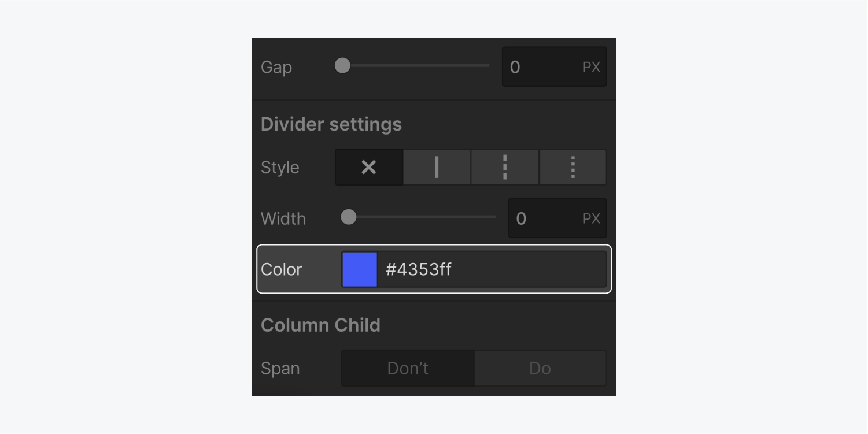Choose the solid line divider style

tap(437, 168)
